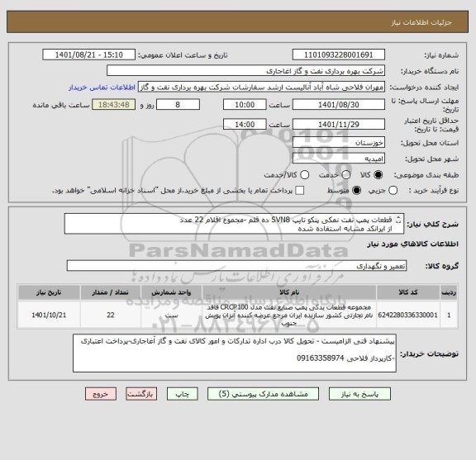The image size is (476, 460).
Task: Click the announcement date field 1401/08/21 - 15:10
Action: point(88,55)
